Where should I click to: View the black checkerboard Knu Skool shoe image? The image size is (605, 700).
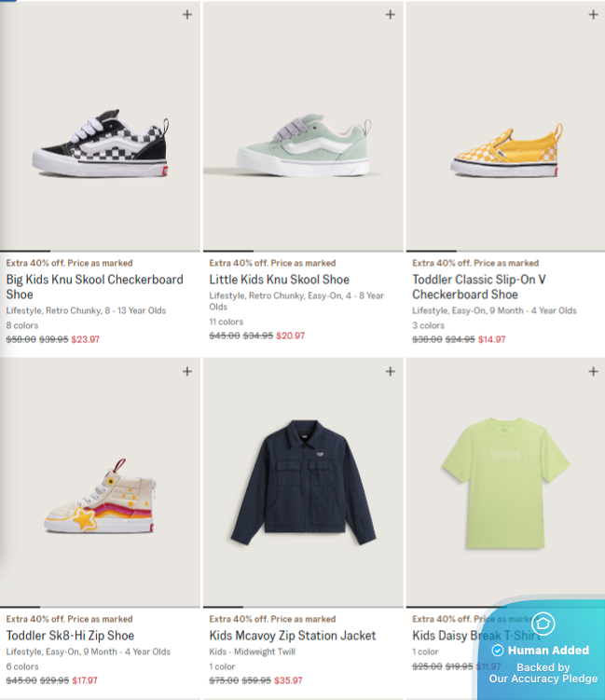tap(101, 147)
